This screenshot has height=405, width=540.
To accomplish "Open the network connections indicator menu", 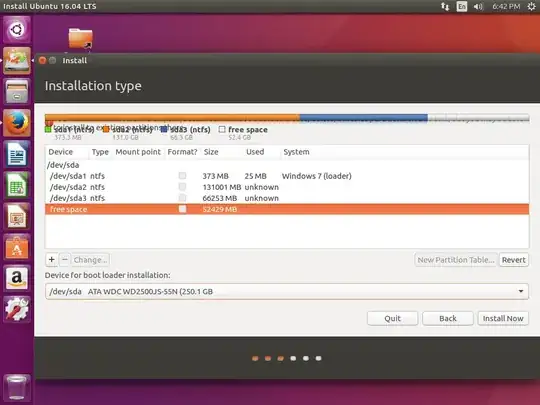I will [x=445, y=7].
